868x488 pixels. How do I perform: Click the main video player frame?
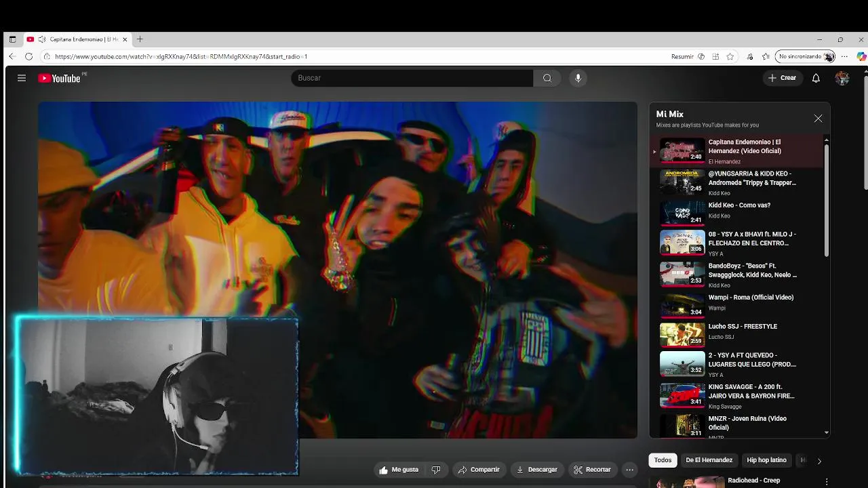pyautogui.click(x=337, y=270)
